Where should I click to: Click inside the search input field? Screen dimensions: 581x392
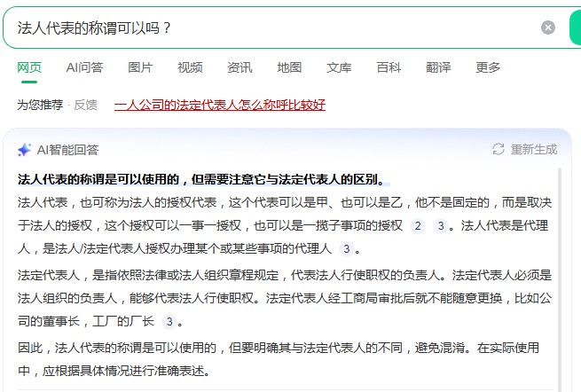click(266, 27)
